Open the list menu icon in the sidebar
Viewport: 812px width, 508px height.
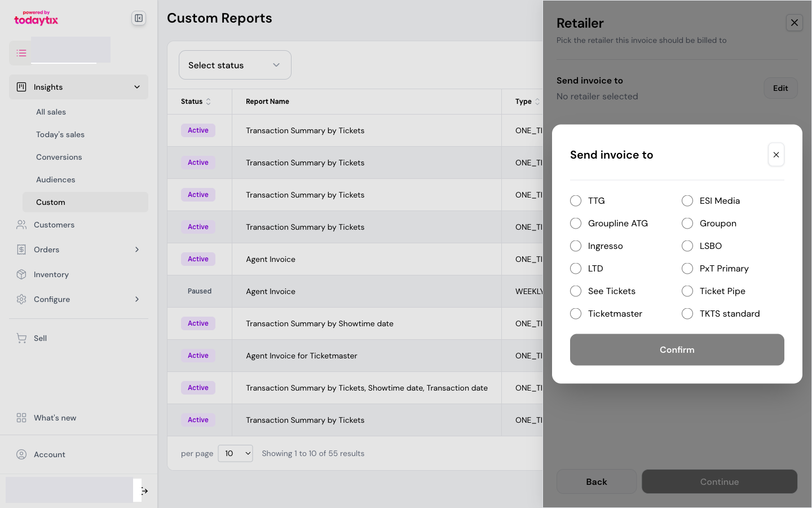(x=21, y=53)
